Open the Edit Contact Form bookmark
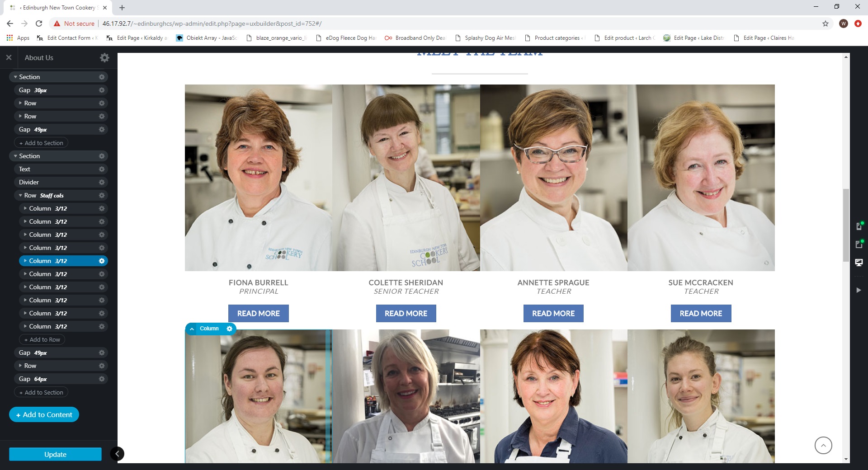 pos(68,38)
